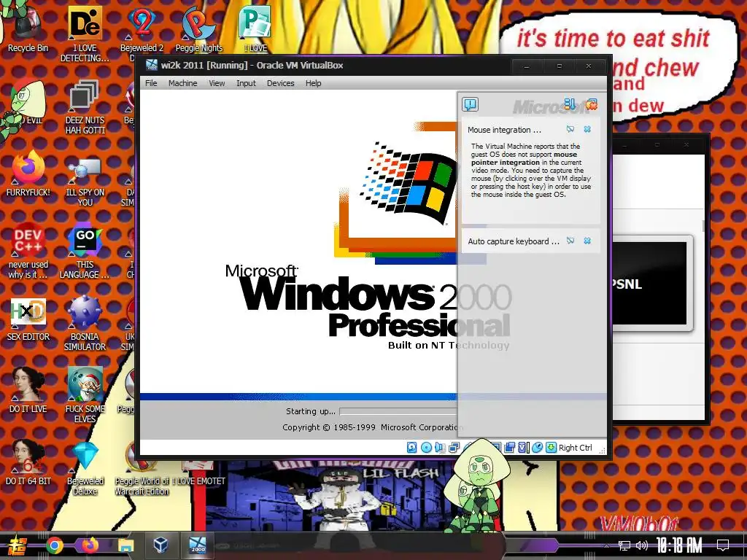Dismiss the Mouse integration notification
Viewport: 747px width, 560px height.
[x=587, y=129]
